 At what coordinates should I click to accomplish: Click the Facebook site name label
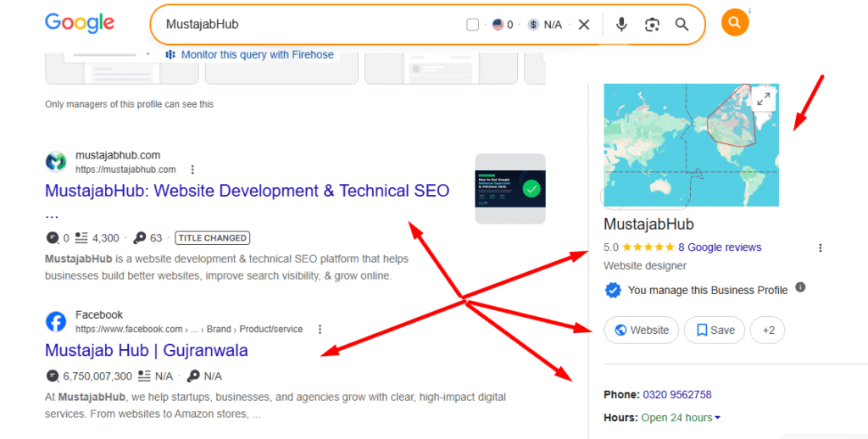(99, 314)
